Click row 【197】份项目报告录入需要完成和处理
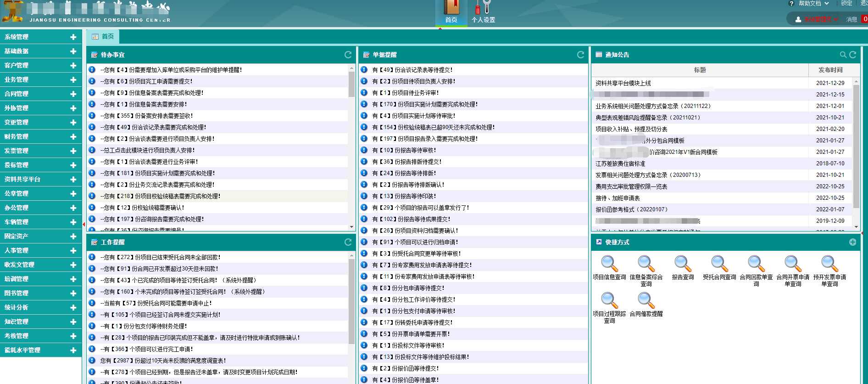 [473, 139]
